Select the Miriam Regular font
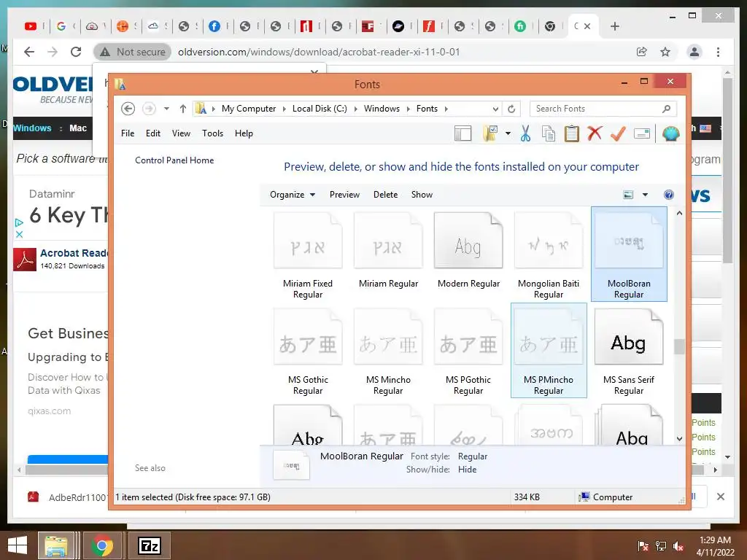This screenshot has width=747, height=560. pos(388,250)
